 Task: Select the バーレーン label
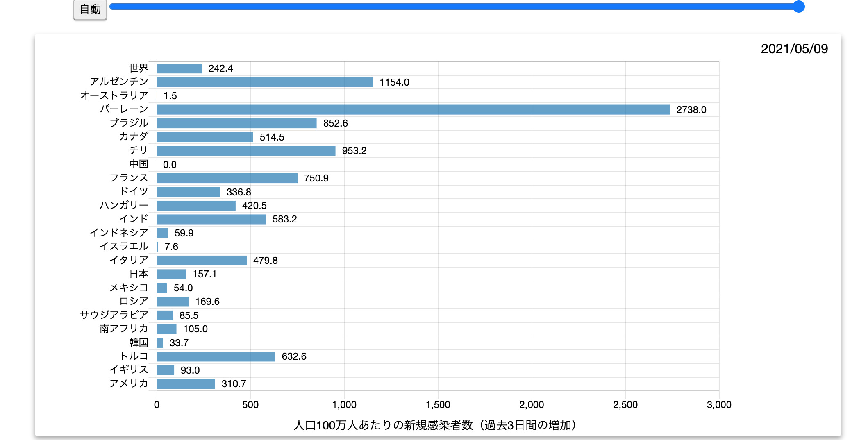(124, 109)
